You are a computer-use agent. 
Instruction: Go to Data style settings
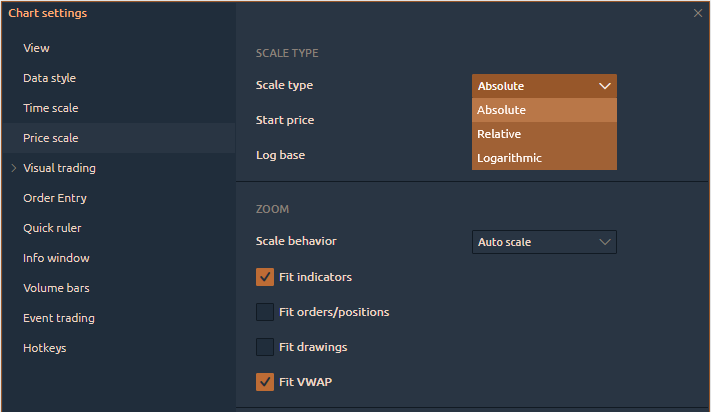(49, 78)
